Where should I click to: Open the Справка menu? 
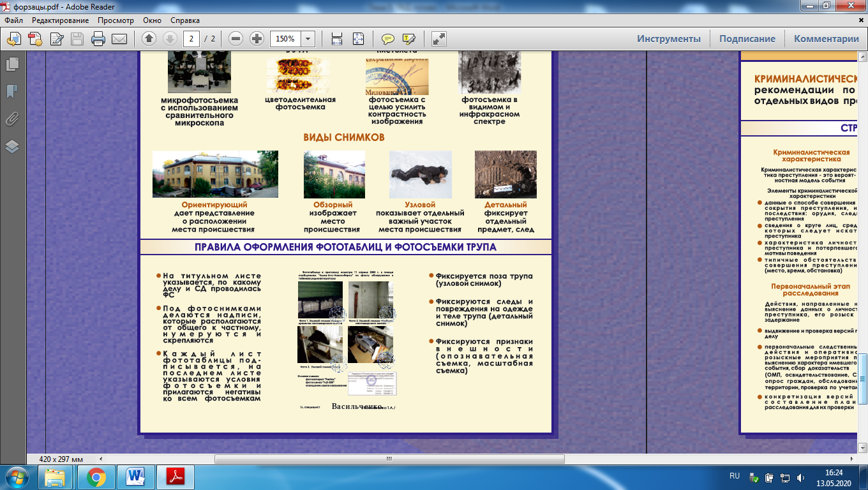click(185, 20)
